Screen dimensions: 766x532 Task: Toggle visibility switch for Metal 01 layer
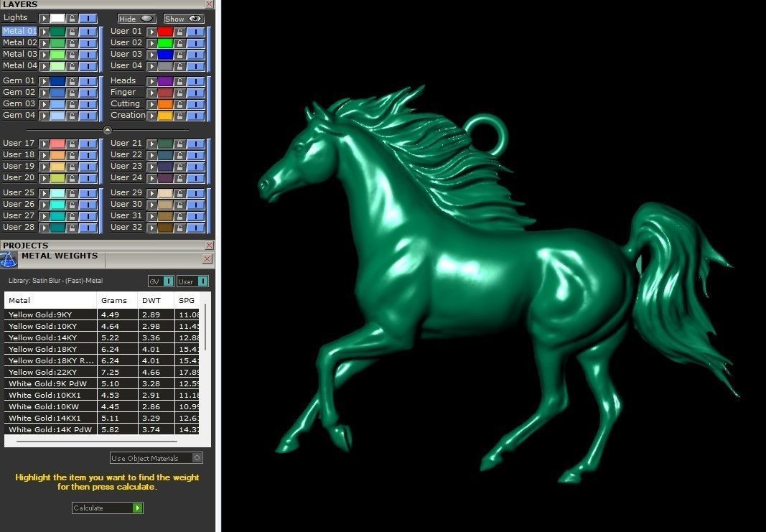point(88,32)
